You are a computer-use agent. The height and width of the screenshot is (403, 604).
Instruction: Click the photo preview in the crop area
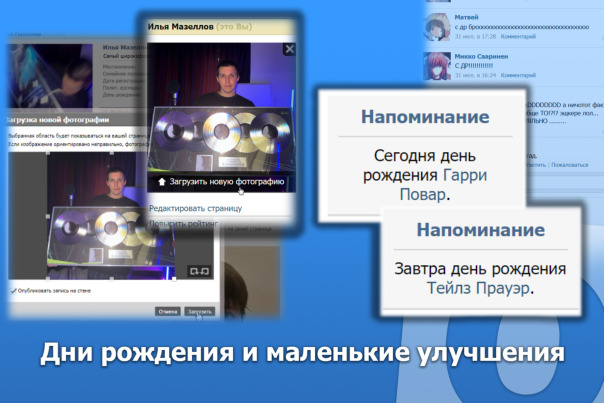pos(111,216)
